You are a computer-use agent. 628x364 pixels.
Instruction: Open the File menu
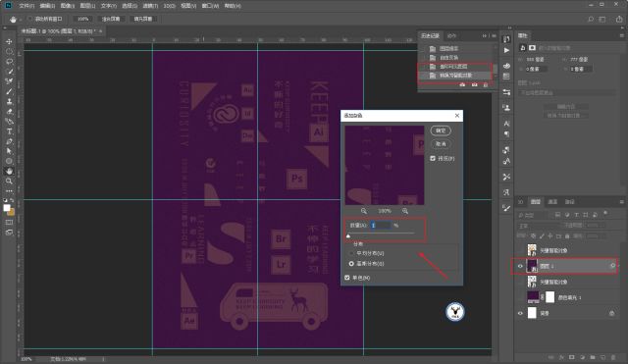26,6
